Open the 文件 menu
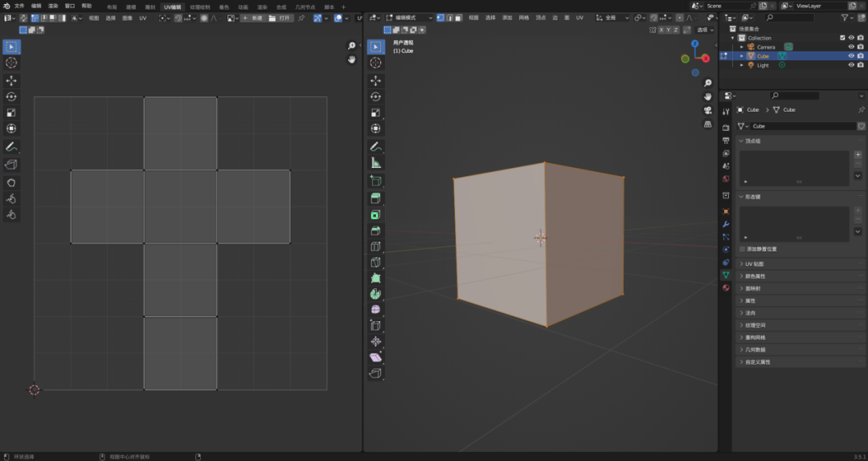This screenshot has width=868, height=461. 19,6
